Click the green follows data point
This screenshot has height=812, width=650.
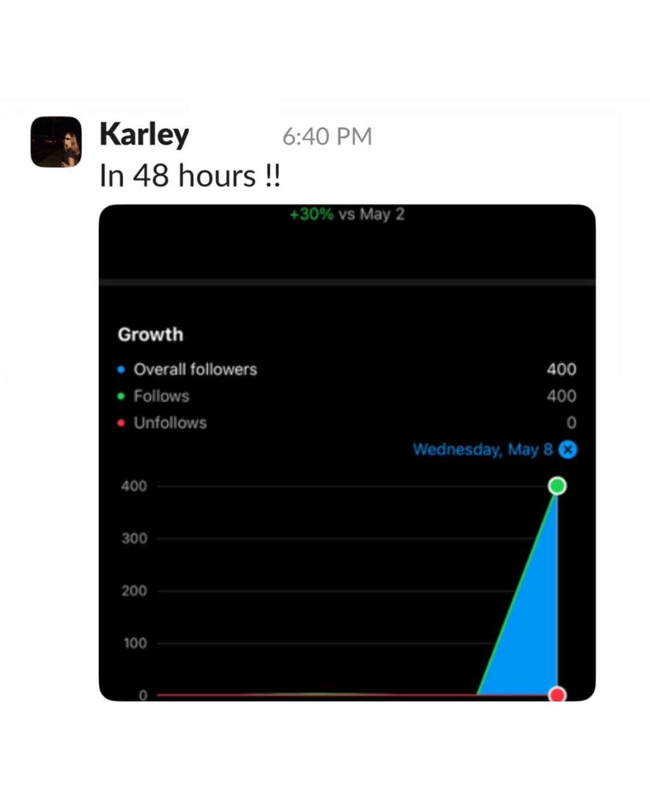coord(557,485)
